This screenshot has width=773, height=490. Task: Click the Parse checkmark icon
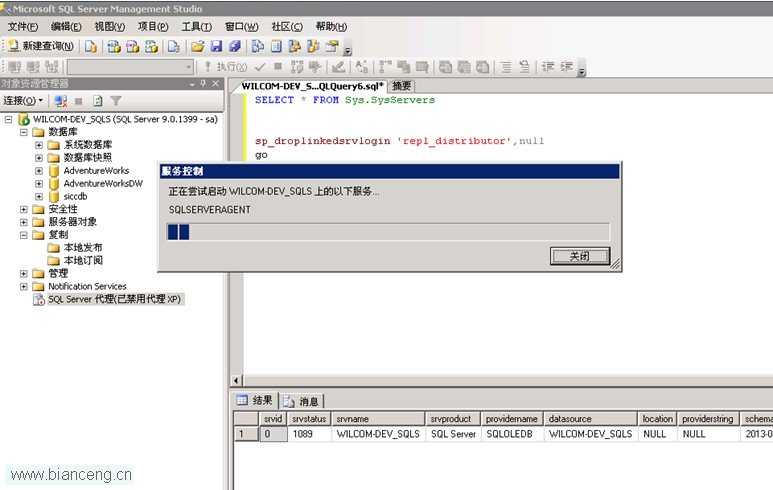(260, 67)
